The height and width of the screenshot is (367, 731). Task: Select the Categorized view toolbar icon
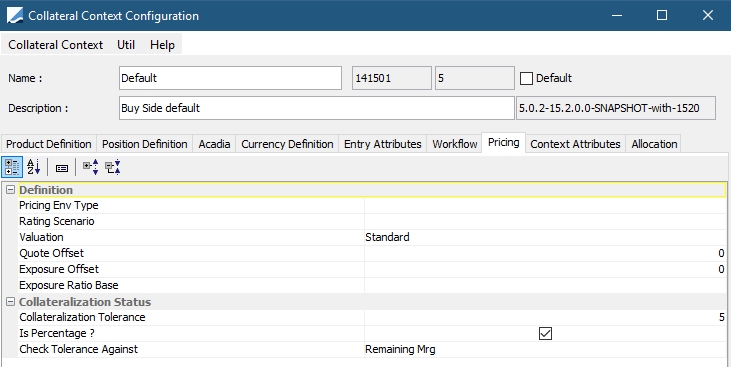click(x=12, y=167)
